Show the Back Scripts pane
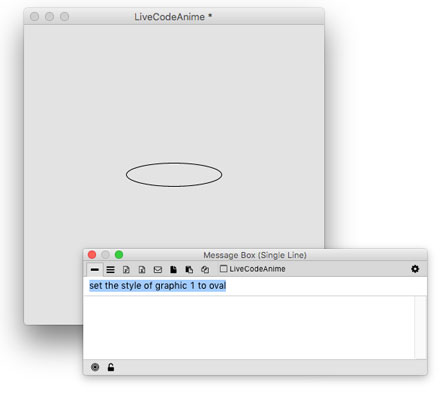 click(x=189, y=269)
